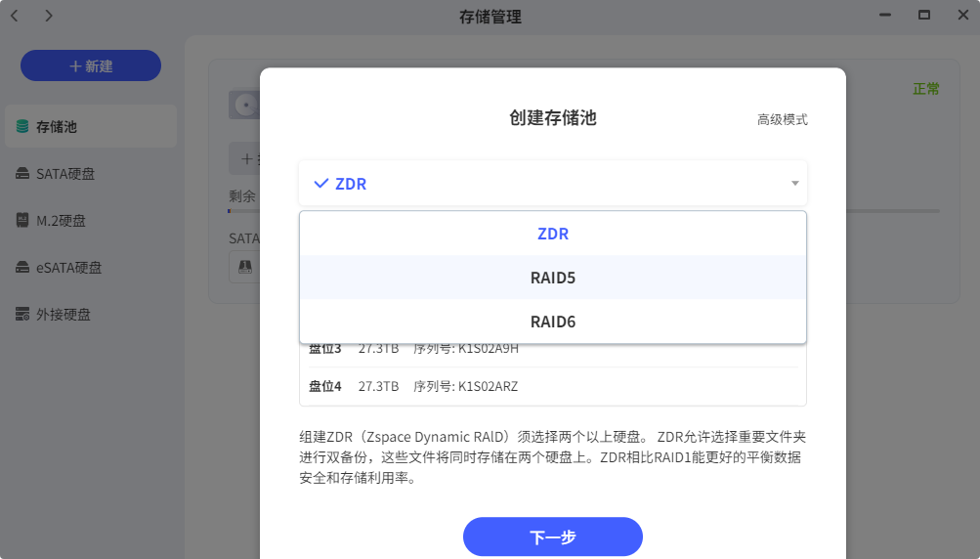Select ZDR from the dropdown list
This screenshot has width=980, height=559.
(552, 235)
